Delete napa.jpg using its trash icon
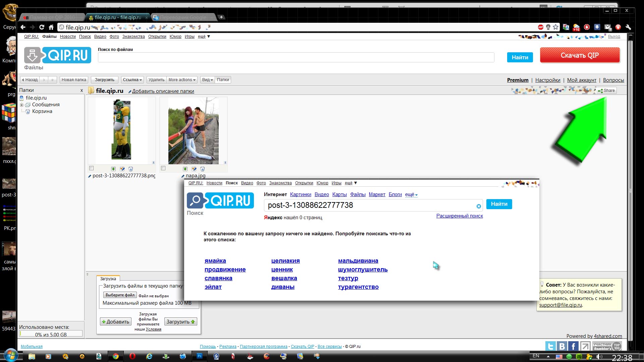 203,169
